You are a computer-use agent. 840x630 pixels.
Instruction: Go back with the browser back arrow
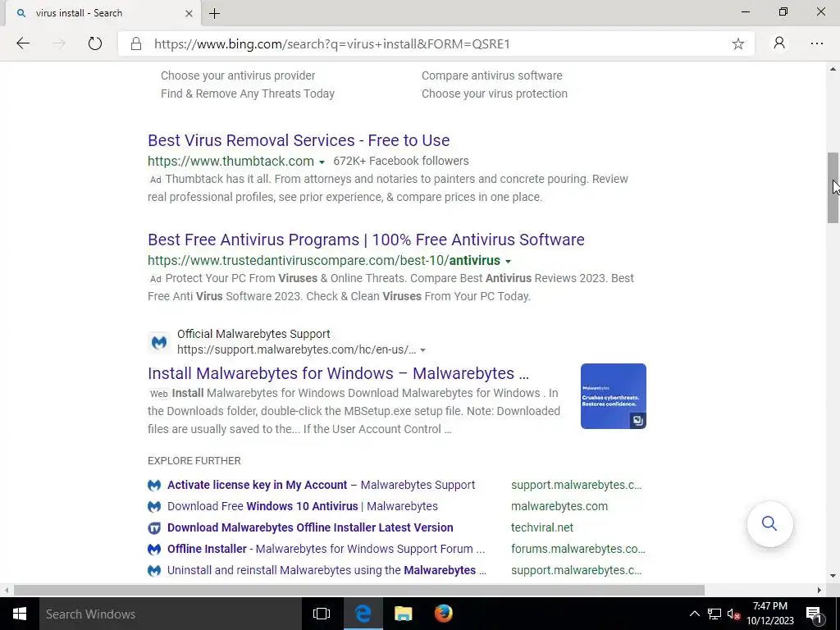[23, 43]
